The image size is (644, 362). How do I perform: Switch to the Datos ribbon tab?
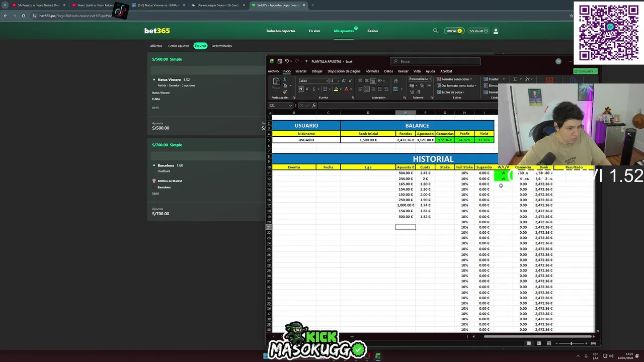(388, 71)
